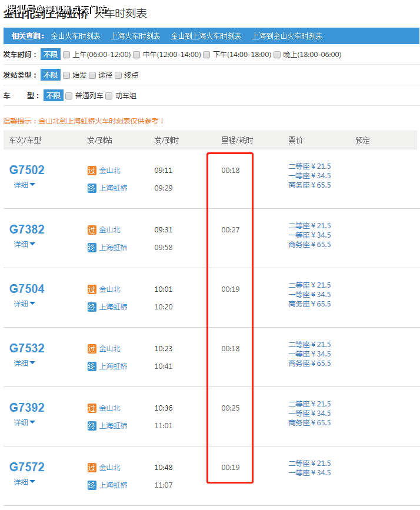Click the orange 过 icon for G7502
The width and height of the screenshot is (420, 510).
(x=91, y=171)
